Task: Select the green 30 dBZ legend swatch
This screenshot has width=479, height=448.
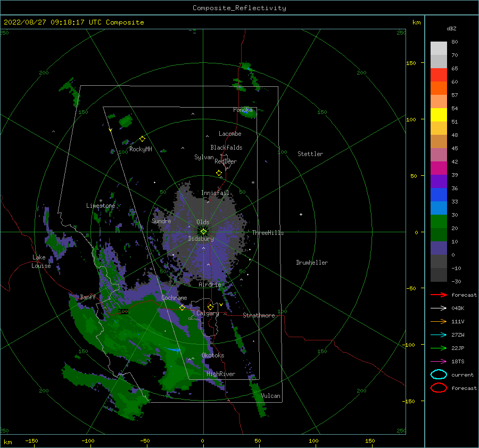Action: (439, 222)
